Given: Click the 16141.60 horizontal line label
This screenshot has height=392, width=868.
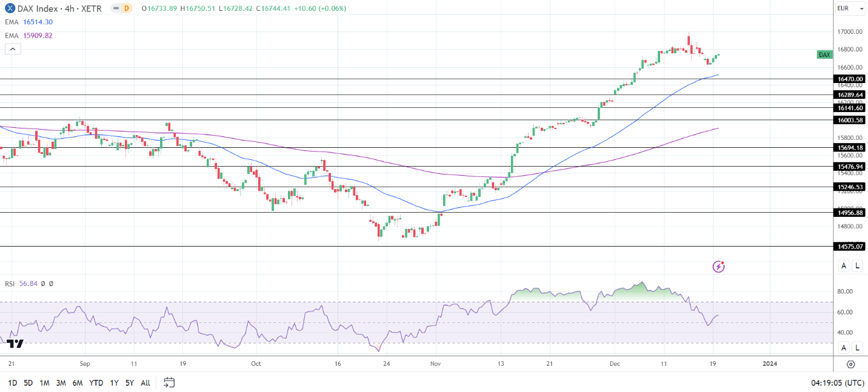Looking at the screenshot, I should point(850,108).
